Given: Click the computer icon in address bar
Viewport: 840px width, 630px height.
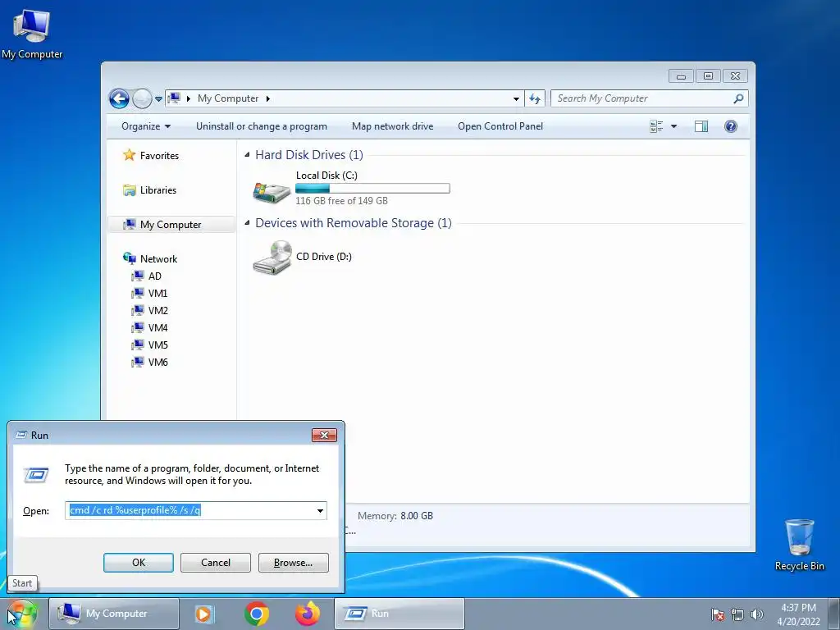Looking at the screenshot, I should point(174,98).
